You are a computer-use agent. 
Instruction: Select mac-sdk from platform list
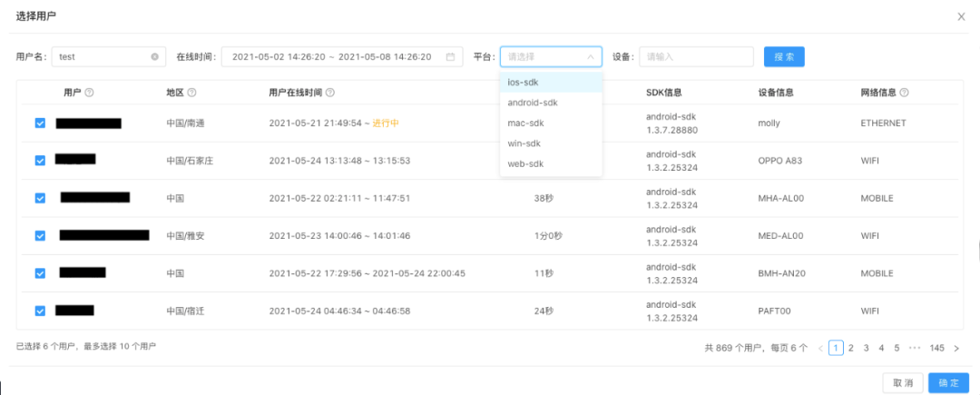tap(552, 123)
